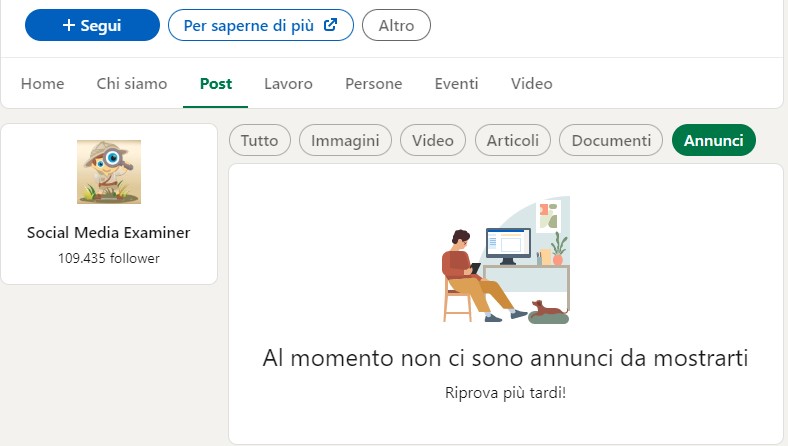This screenshot has height=446, width=788.
Task: Click the empty-state desk illustration
Action: coord(506,260)
